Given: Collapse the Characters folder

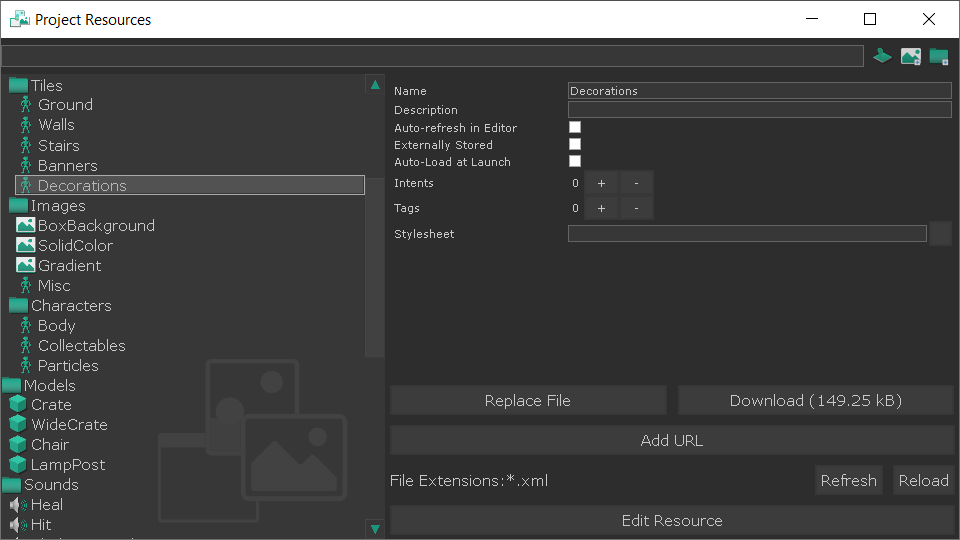Looking at the screenshot, I should pos(18,306).
